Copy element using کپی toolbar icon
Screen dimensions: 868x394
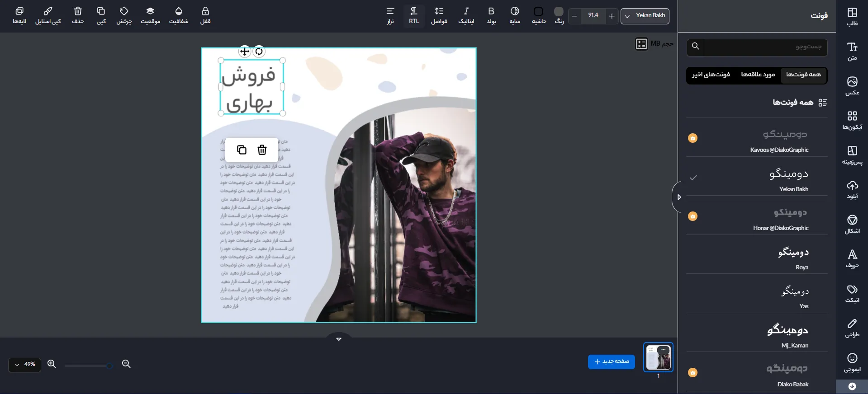tap(101, 15)
